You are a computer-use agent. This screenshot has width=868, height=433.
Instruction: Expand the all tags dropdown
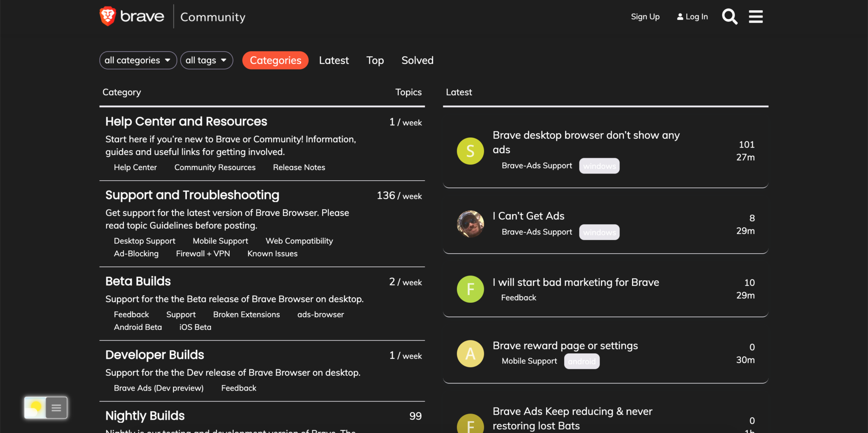click(x=206, y=60)
